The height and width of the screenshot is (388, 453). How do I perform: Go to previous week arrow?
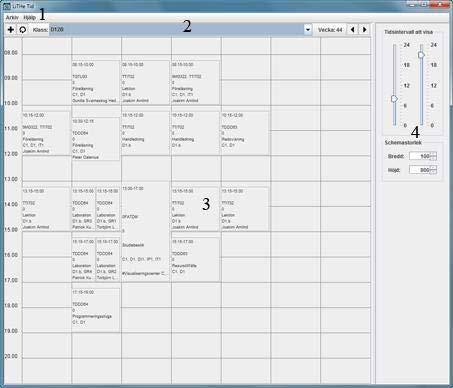coord(352,30)
